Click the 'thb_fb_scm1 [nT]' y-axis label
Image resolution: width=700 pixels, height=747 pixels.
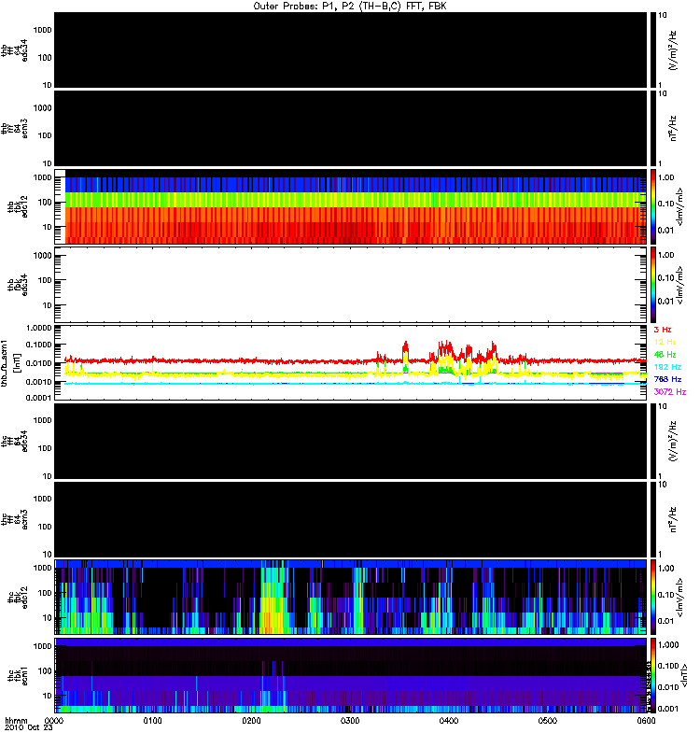click(x=10, y=363)
